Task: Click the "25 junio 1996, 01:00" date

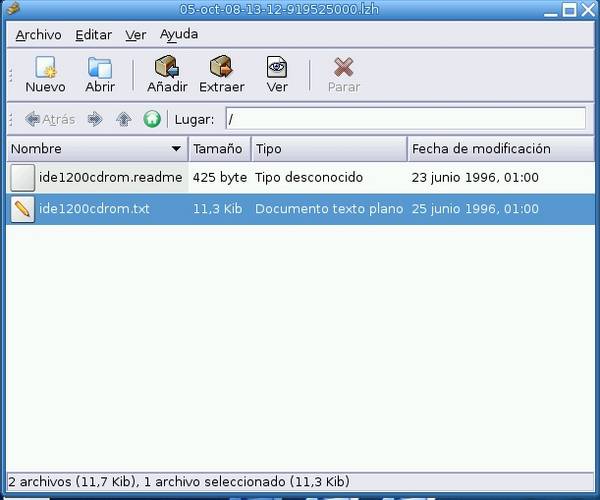Action: tap(475, 209)
